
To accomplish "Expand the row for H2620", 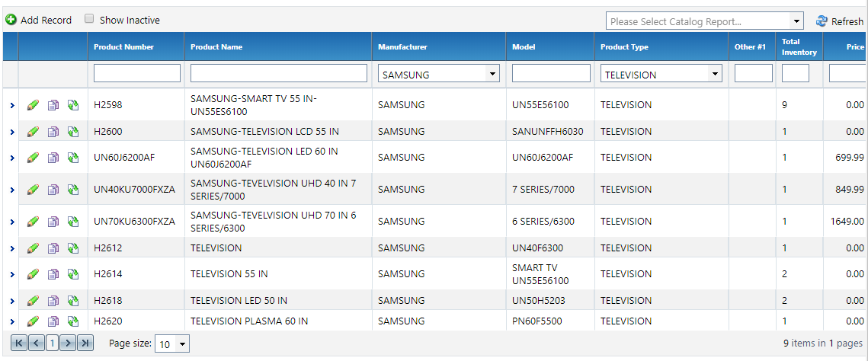I will tap(12, 321).
